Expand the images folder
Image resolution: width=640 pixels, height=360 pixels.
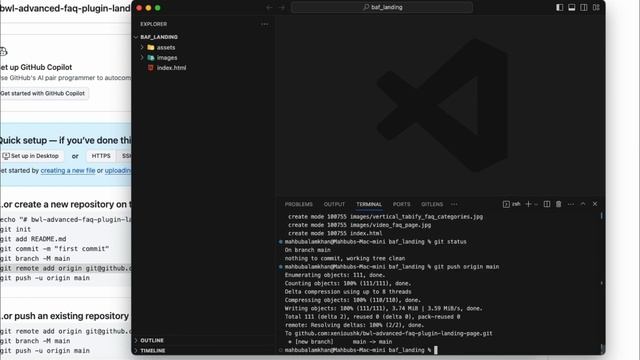(x=142, y=58)
